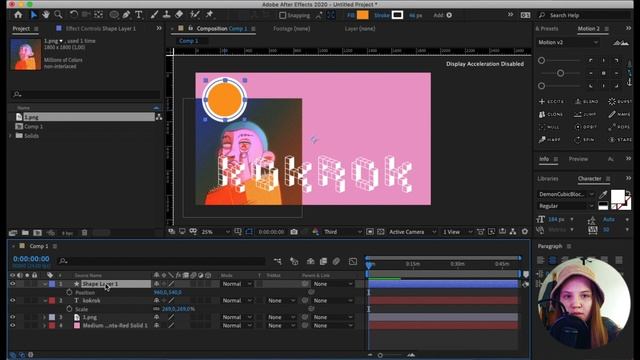This screenshot has width=640, height=360.
Task: Open the 25% magnification dropdown
Action: (x=216, y=232)
